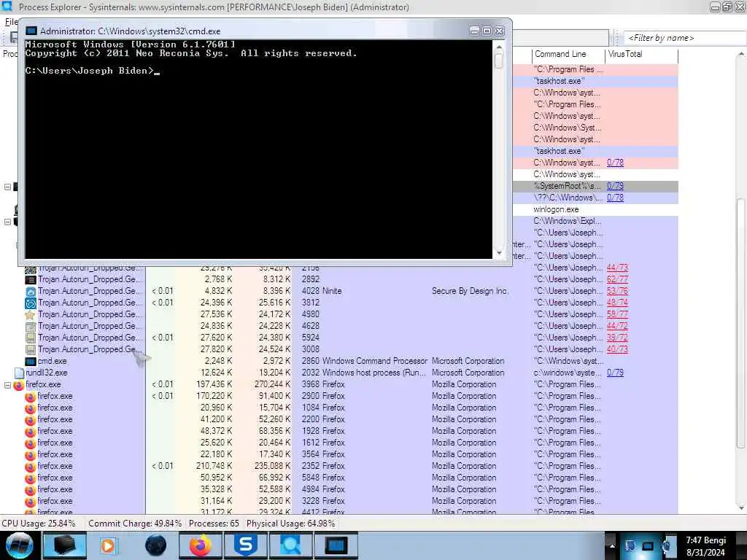This screenshot has width=747, height=560.
Task: Select the cmd.exe process name
Action: [52, 362]
